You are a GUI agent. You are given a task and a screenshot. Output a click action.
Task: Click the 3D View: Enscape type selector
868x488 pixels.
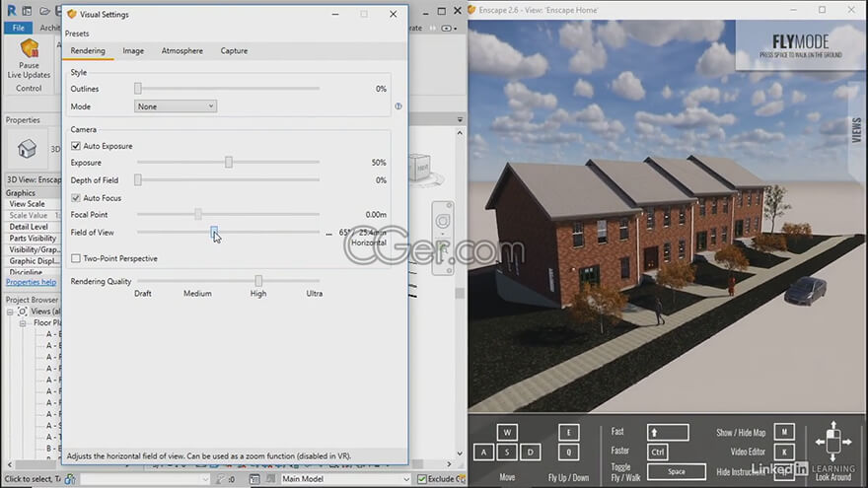coord(33,179)
